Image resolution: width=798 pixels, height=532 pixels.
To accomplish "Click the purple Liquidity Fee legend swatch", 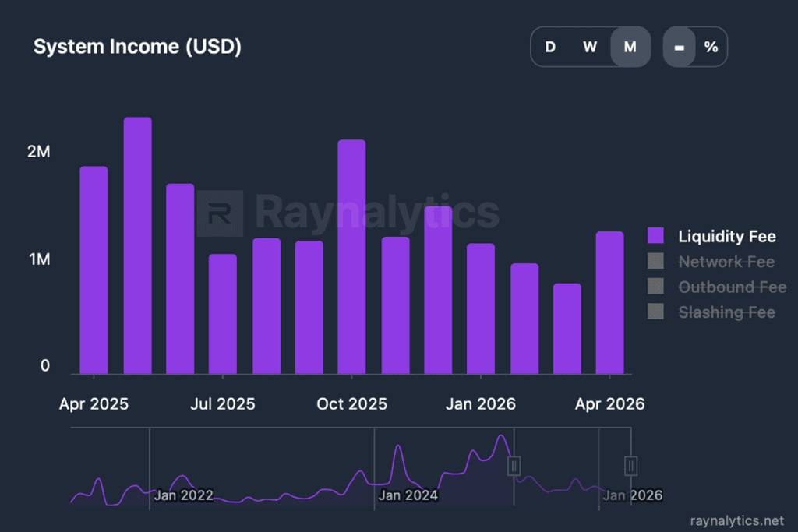I will click(x=656, y=237).
